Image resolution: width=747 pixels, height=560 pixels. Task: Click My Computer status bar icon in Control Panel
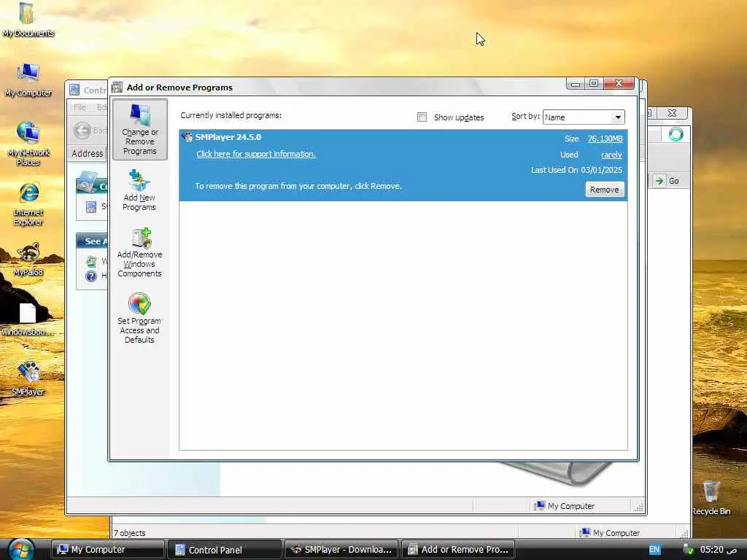click(539, 506)
